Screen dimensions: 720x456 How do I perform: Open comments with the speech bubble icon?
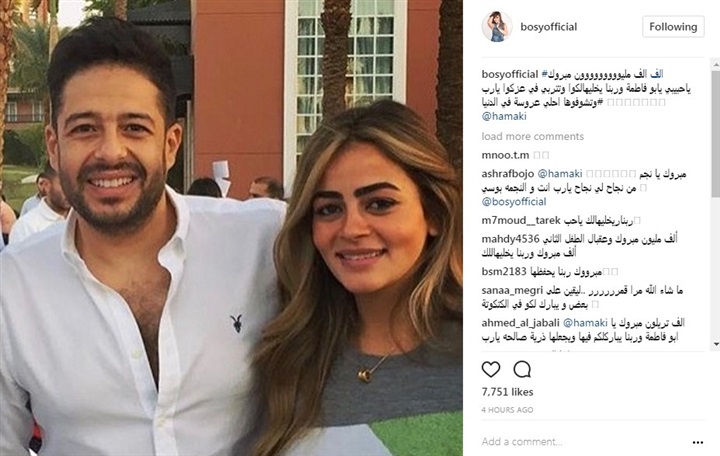tap(522, 369)
